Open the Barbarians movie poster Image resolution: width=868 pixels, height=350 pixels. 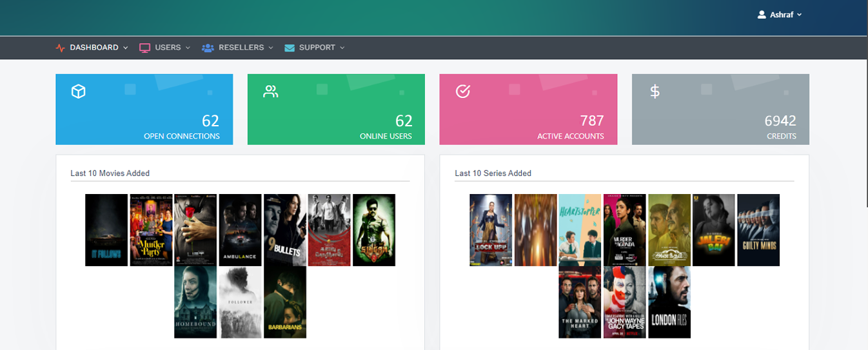(285, 302)
